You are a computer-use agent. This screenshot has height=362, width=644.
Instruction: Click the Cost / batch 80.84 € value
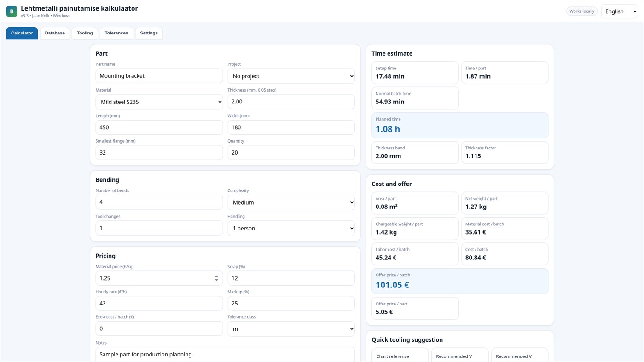pos(476,258)
